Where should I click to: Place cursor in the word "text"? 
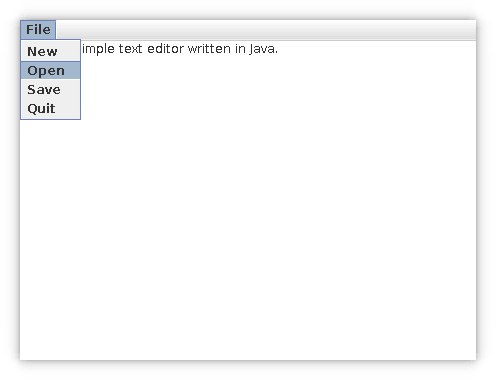pos(131,49)
